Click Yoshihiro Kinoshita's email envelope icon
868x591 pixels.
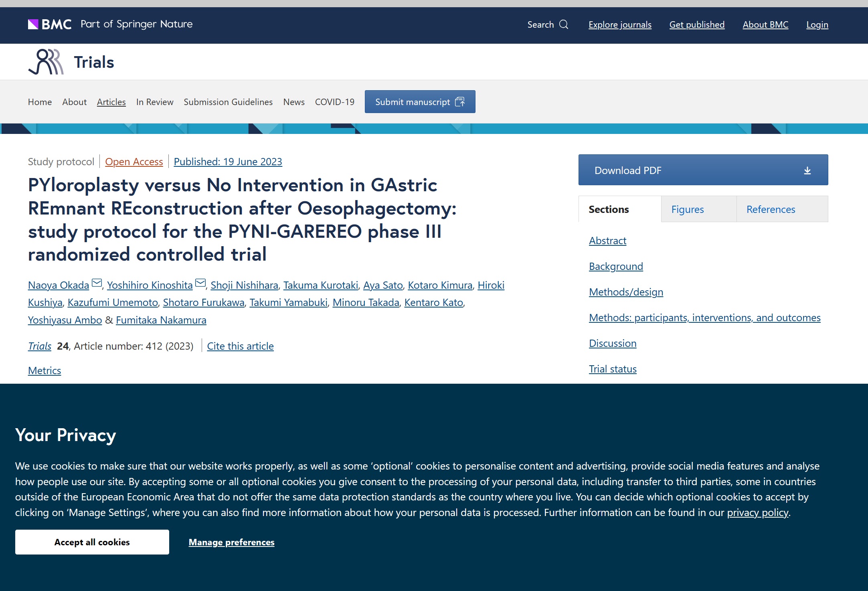point(200,283)
